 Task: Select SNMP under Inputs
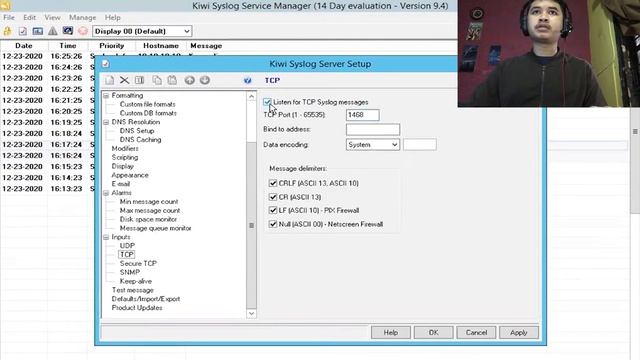pyautogui.click(x=130, y=272)
